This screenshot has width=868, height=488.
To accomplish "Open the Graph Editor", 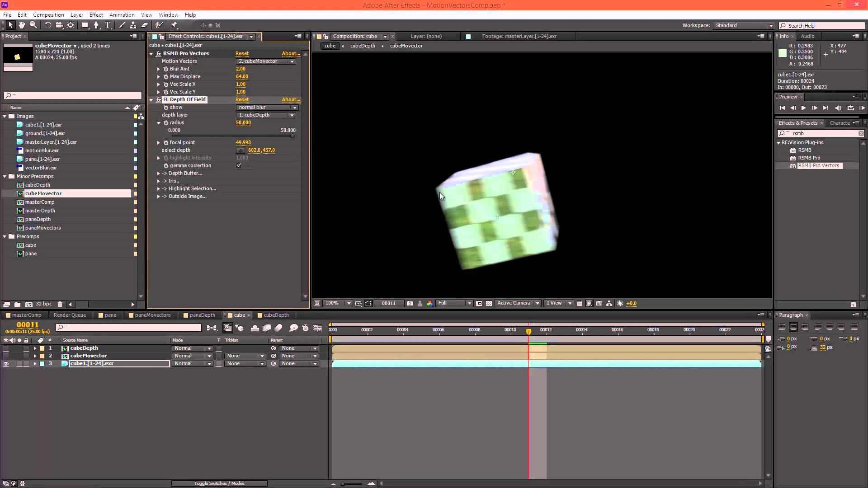I will 318,328.
